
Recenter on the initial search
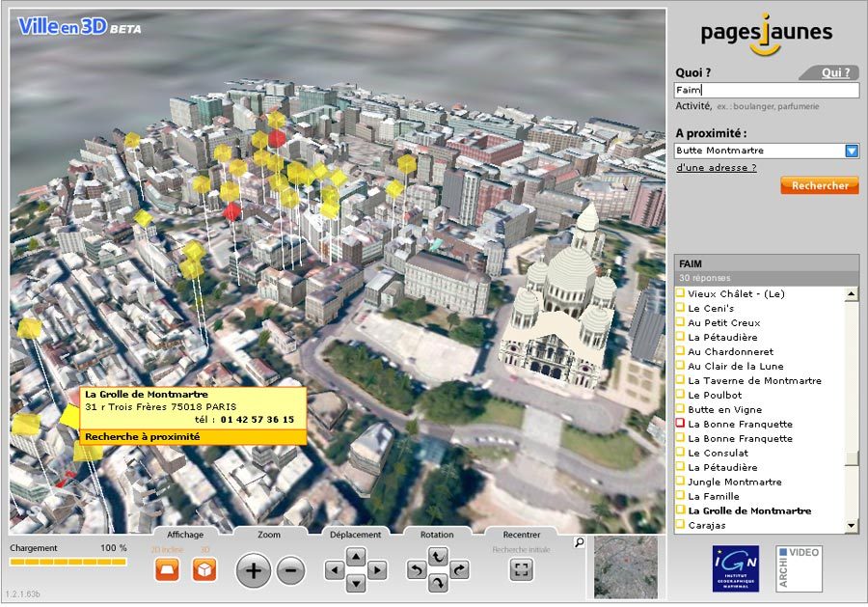point(522,569)
